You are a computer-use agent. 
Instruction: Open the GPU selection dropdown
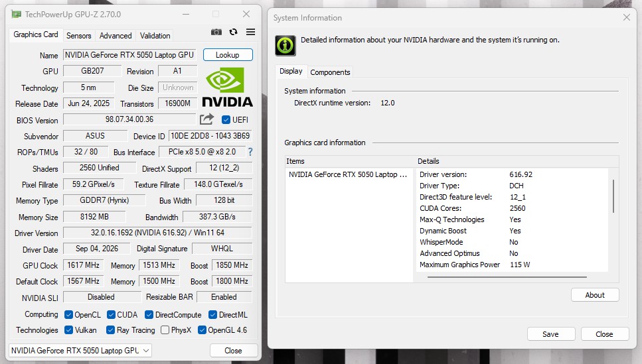tap(80, 351)
